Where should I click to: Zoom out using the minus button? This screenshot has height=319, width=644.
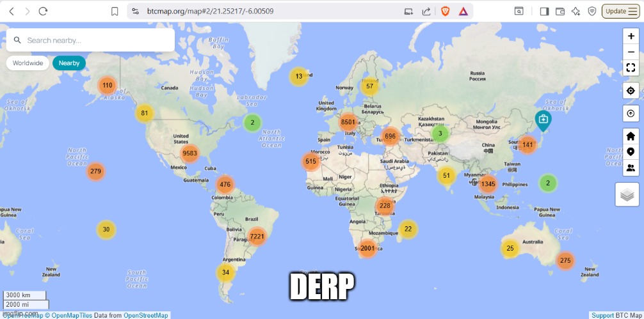click(x=631, y=52)
